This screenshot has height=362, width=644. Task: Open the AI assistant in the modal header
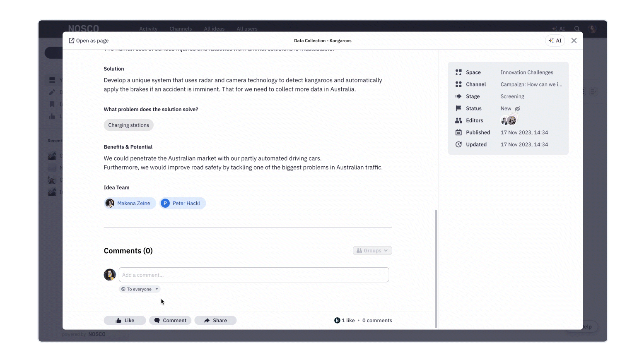pyautogui.click(x=555, y=41)
